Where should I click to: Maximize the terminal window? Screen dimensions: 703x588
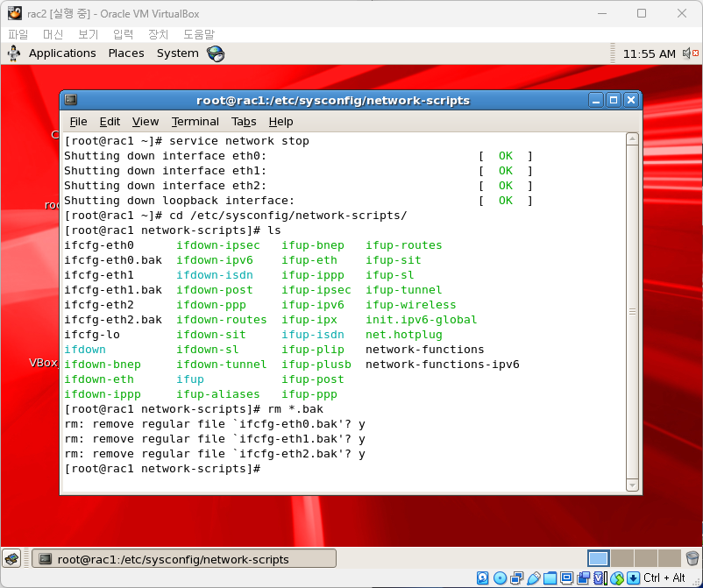tap(614, 100)
